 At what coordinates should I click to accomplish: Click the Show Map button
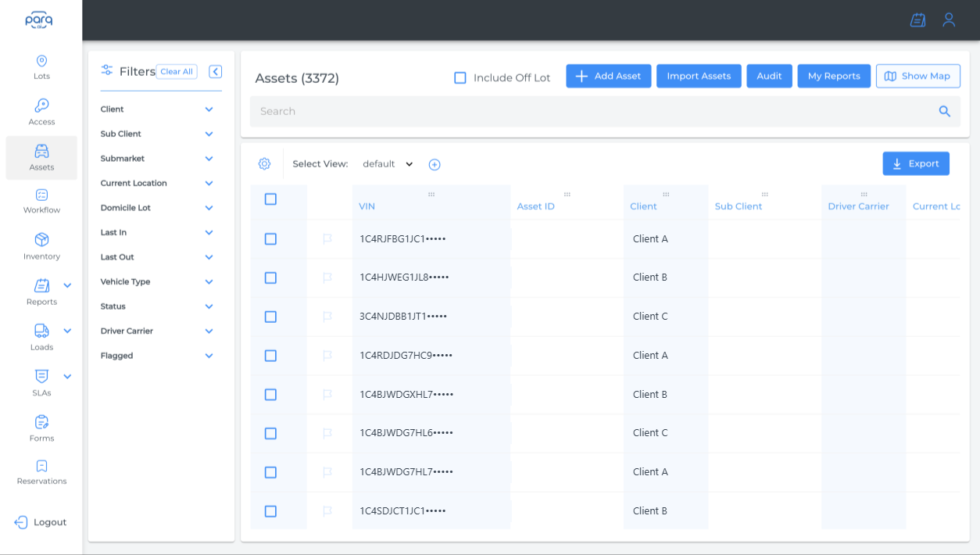(918, 76)
